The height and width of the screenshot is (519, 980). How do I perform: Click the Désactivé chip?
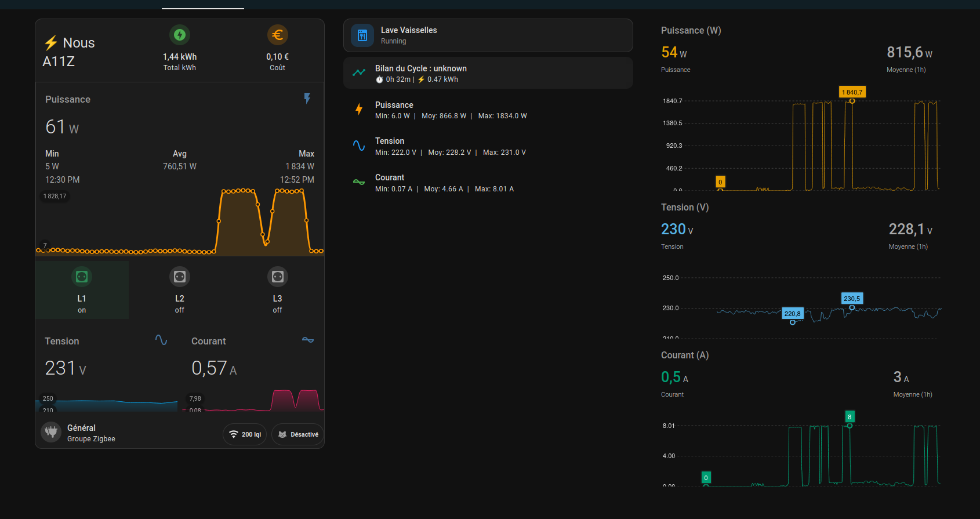pyautogui.click(x=298, y=434)
